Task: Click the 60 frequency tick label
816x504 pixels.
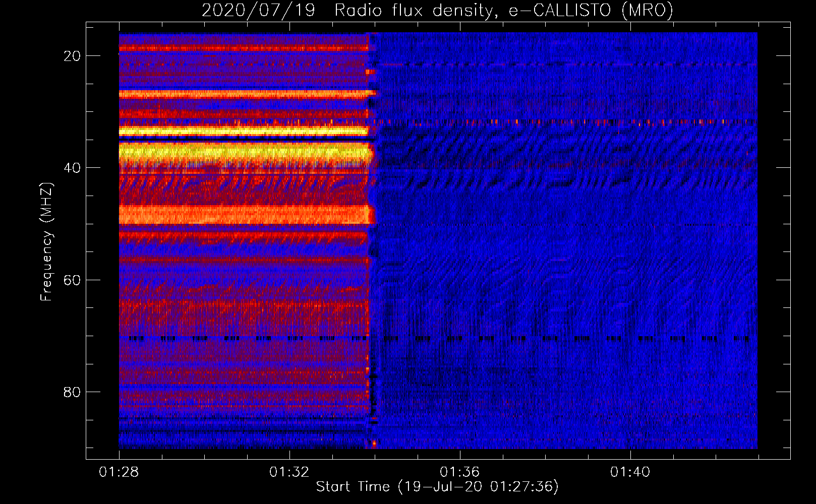Action: [x=72, y=280]
